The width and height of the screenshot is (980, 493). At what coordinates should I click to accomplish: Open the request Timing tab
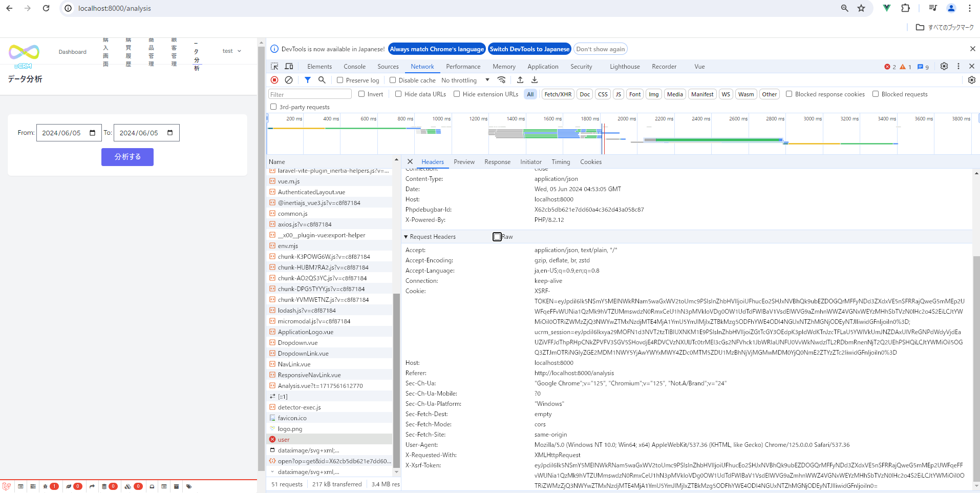[561, 162]
